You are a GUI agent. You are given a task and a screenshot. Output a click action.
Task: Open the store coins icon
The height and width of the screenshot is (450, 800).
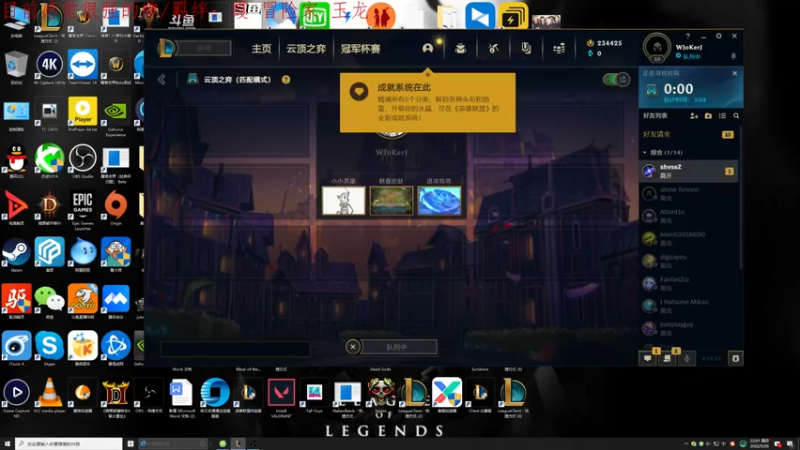pyautogui.click(x=559, y=48)
